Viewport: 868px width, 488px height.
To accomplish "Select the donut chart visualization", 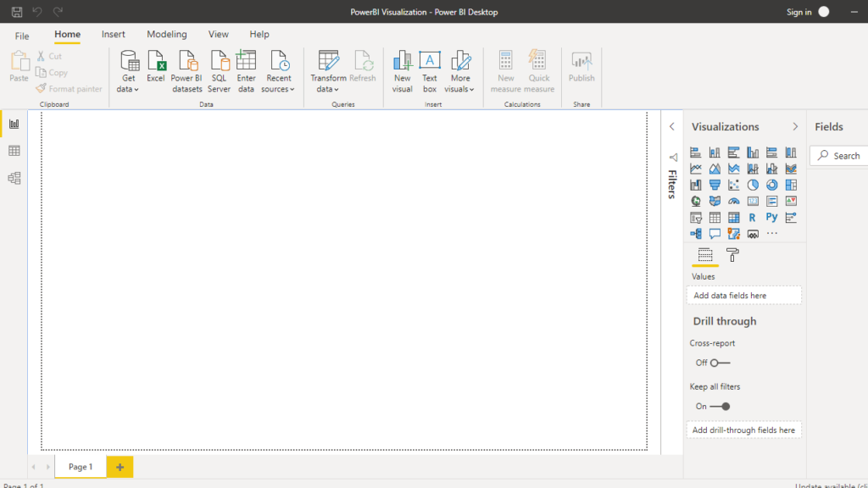I will (x=771, y=185).
